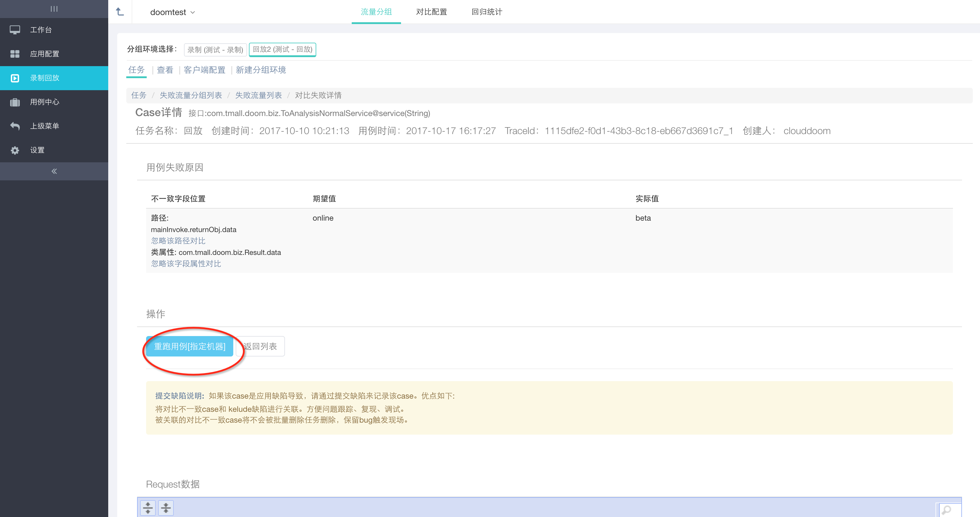The width and height of the screenshot is (980, 517).
Task: Open the 工作台 monitor icon
Action: coord(15,30)
